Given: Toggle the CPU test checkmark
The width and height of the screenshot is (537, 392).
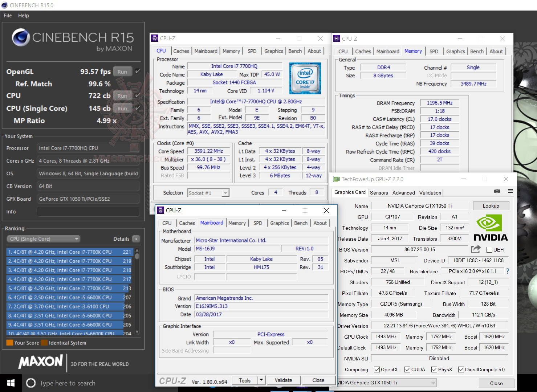Looking at the screenshot, I should click(138, 95).
